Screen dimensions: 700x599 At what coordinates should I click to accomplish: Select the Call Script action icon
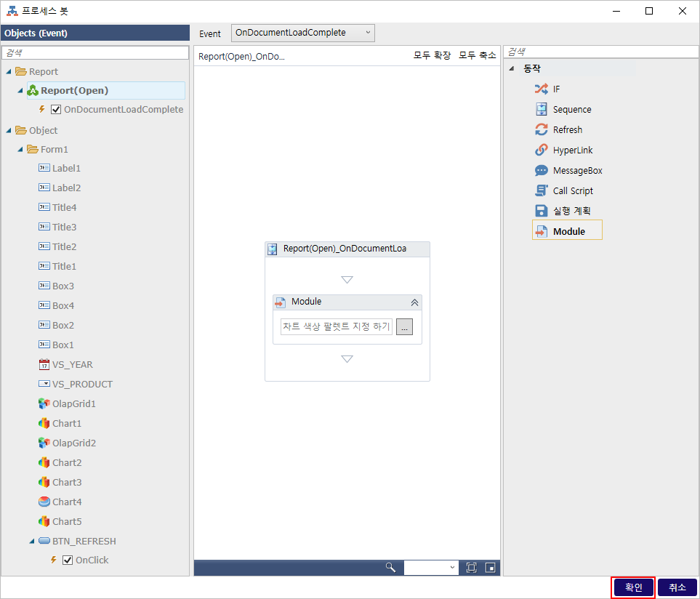point(541,191)
